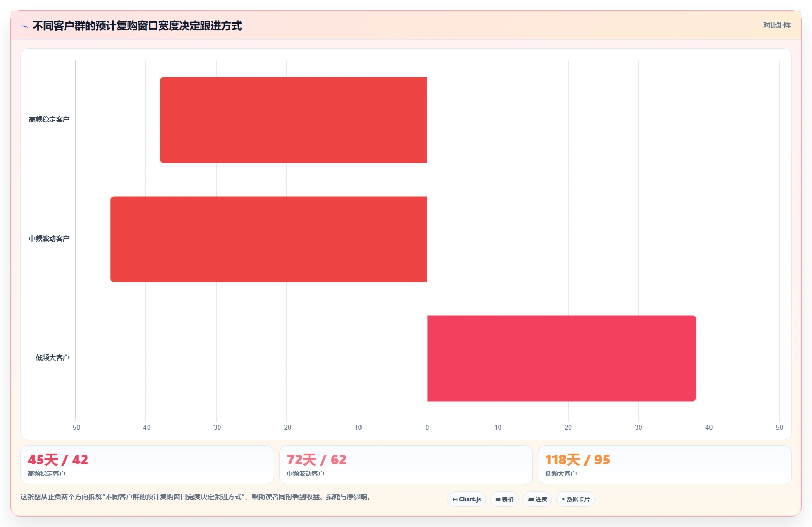Select the 表格 chip
The height and width of the screenshot is (527, 812).
[x=504, y=499]
